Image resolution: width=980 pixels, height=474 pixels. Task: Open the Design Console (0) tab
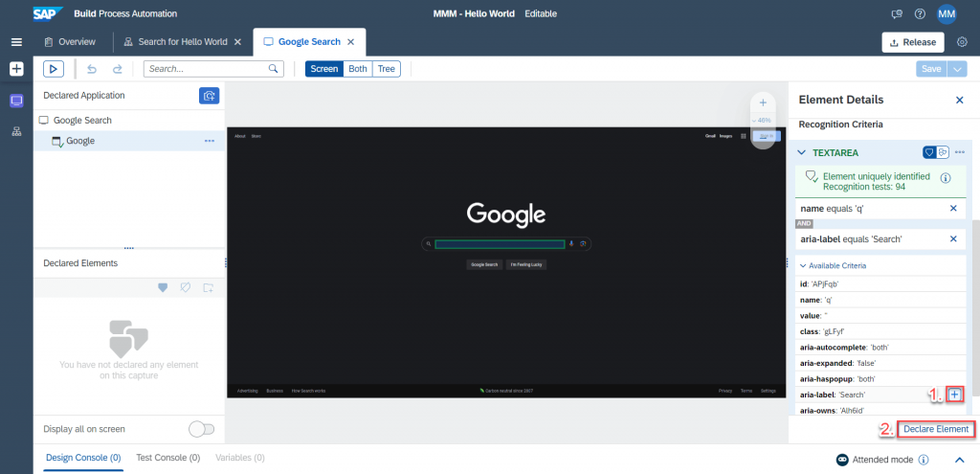coord(83,459)
